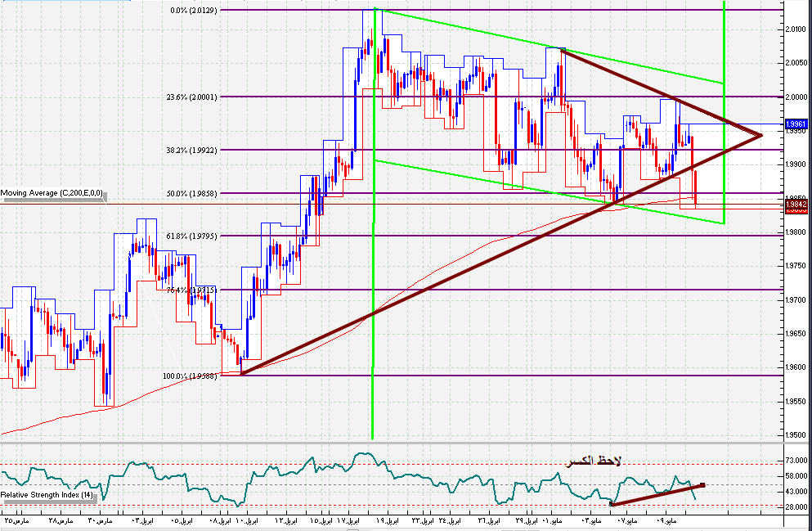Click the Relative Strength Index (14) label
The width and height of the screenshot is (812, 531).
click(x=47, y=495)
